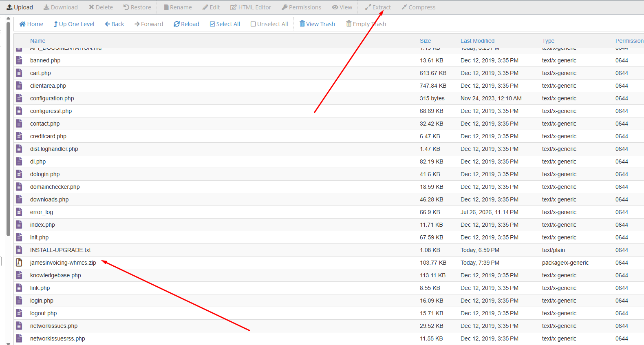The image size is (644, 345).
Task: Select All files
Action: [225, 24]
